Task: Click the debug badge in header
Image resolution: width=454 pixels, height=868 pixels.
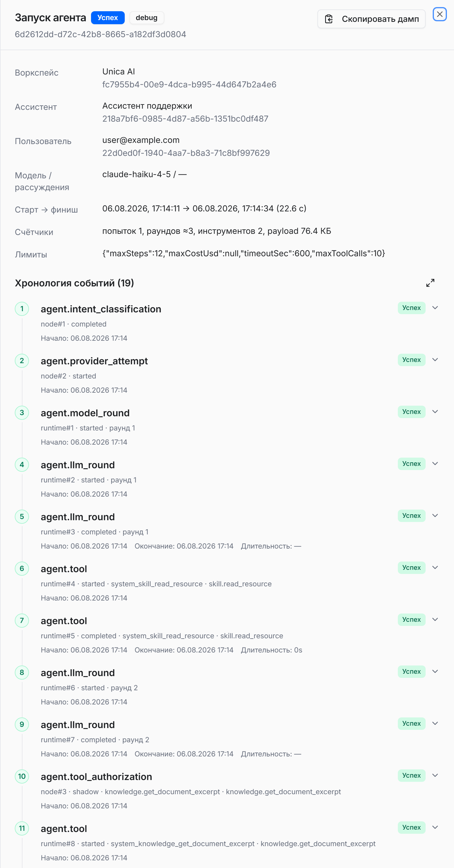Action: click(147, 17)
